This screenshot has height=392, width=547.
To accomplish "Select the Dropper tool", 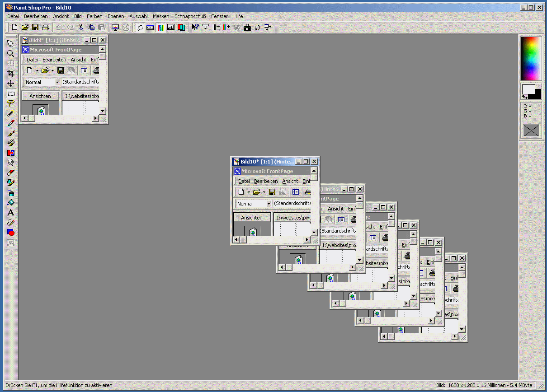I will click(x=11, y=123).
